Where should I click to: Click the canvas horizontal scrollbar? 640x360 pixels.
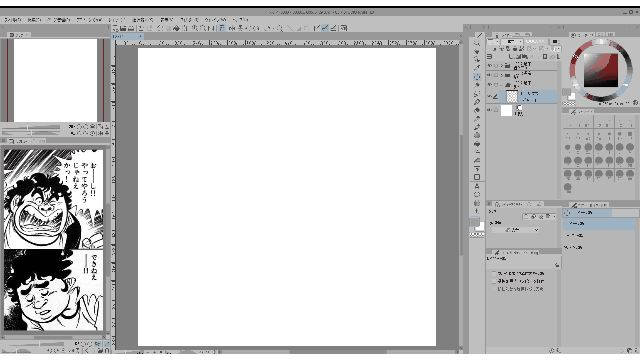(338, 351)
